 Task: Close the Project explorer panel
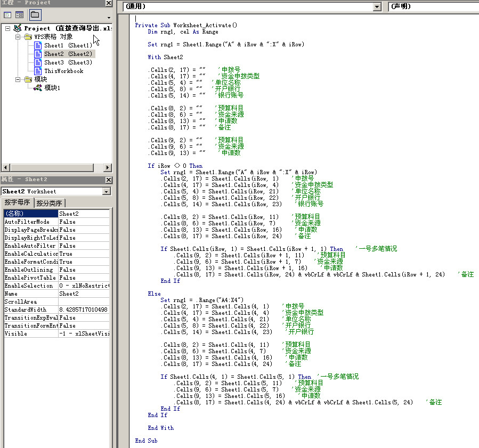tap(108, 3)
